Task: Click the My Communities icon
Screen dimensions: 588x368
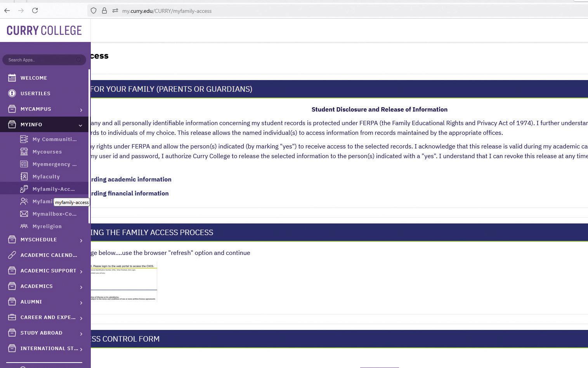Action: 24,139
